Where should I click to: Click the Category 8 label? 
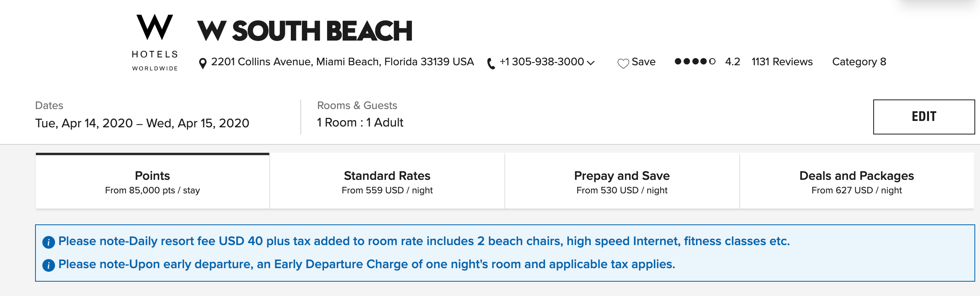[x=859, y=62]
